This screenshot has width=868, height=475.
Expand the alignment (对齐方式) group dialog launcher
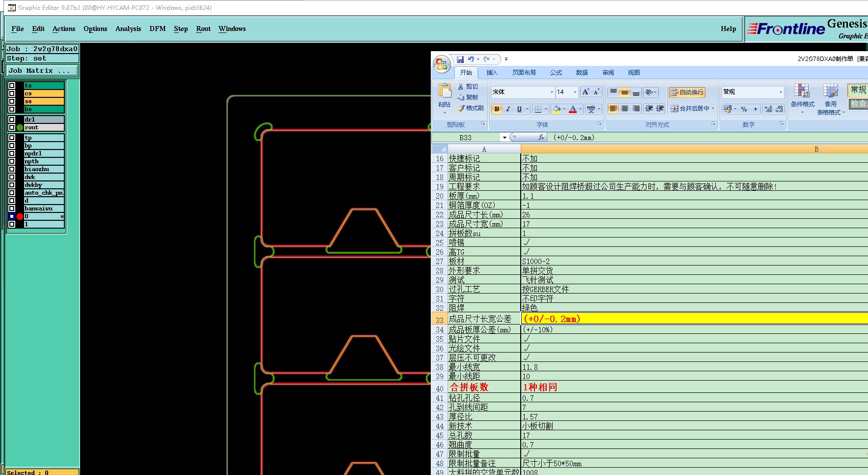pos(714,124)
